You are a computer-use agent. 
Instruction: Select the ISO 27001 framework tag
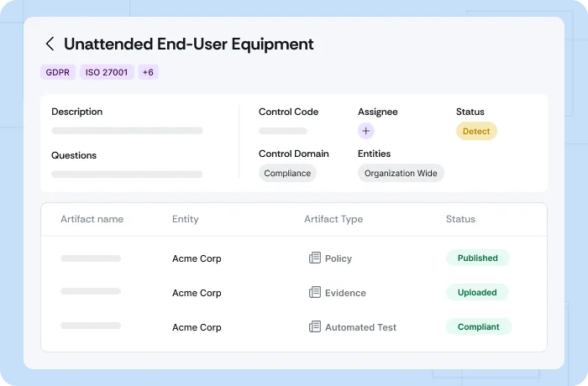point(107,72)
